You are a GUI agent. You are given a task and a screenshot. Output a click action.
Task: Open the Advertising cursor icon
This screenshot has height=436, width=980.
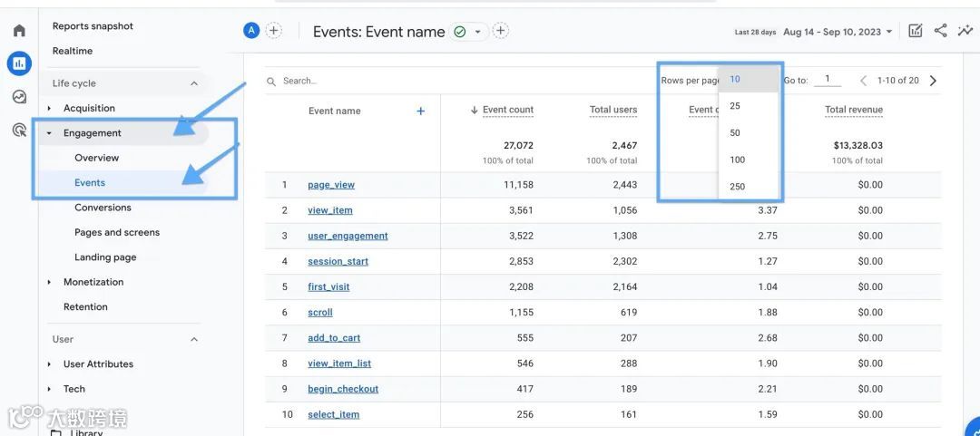click(x=19, y=130)
